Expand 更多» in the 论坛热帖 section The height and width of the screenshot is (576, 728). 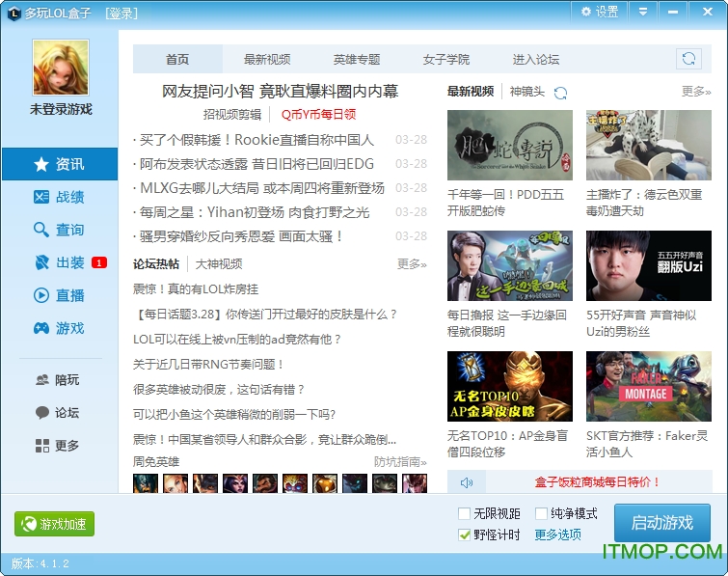click(412, 264)
